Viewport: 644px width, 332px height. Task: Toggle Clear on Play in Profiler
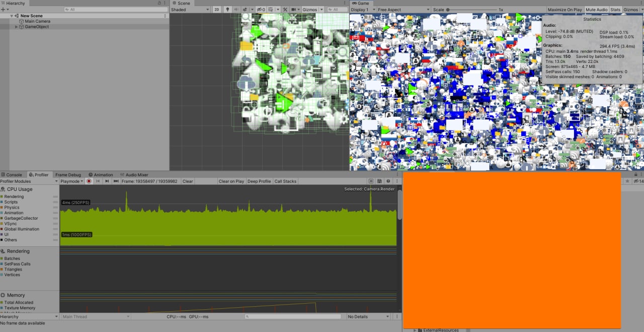231,181
